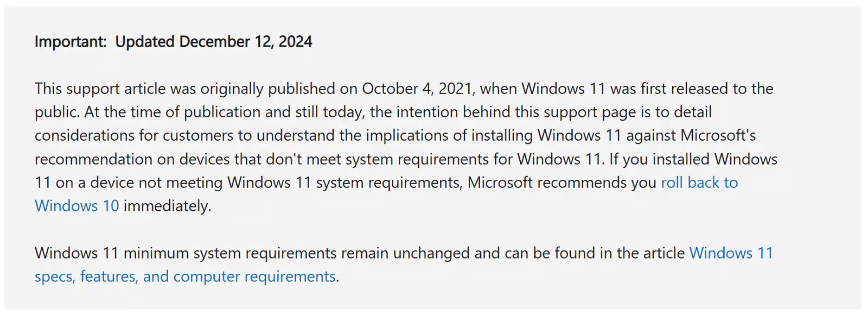868x314 pixels.
Task: Click the word "immediately" after the link
Action: pyautogui.click(x=165, y=206)
